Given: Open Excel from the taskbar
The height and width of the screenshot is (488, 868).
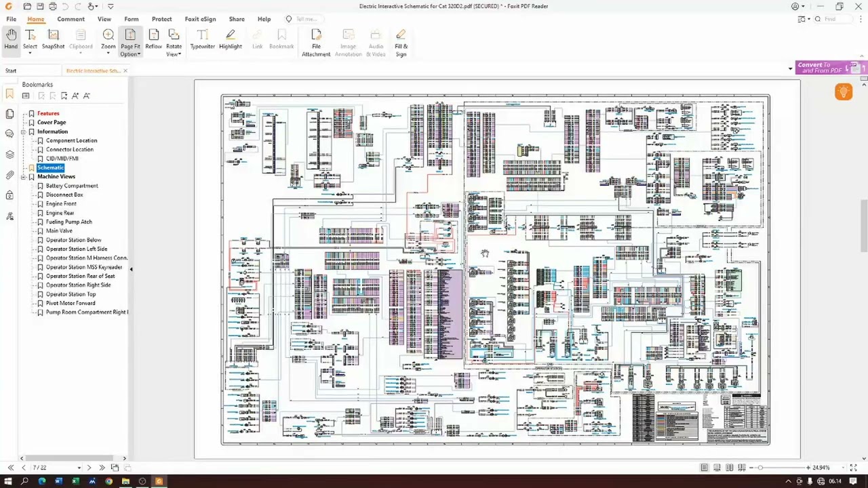Looking at the screenshot, I should pyautogui.click(x=75, y=481).
